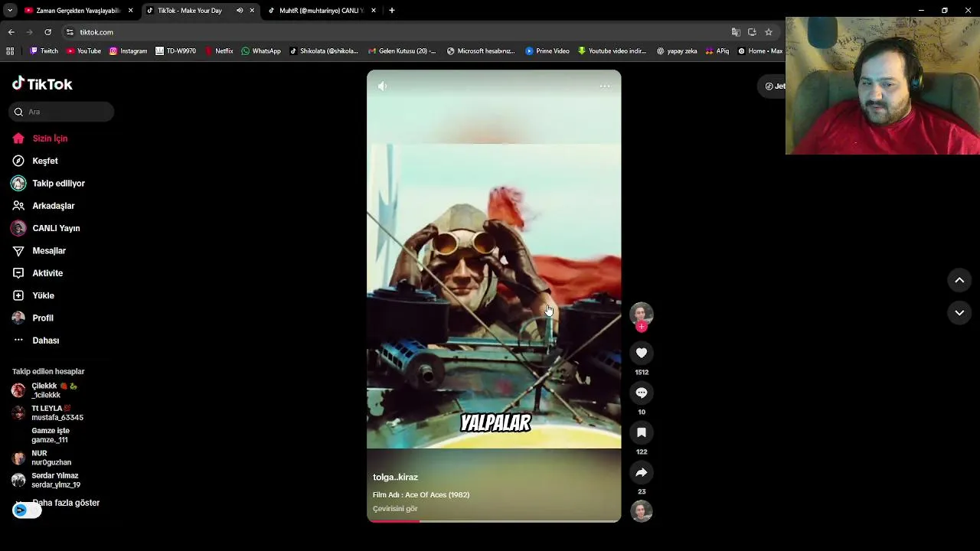Open Keşfet explore page
The image size is (980, 551).
[x=35, y=161]
